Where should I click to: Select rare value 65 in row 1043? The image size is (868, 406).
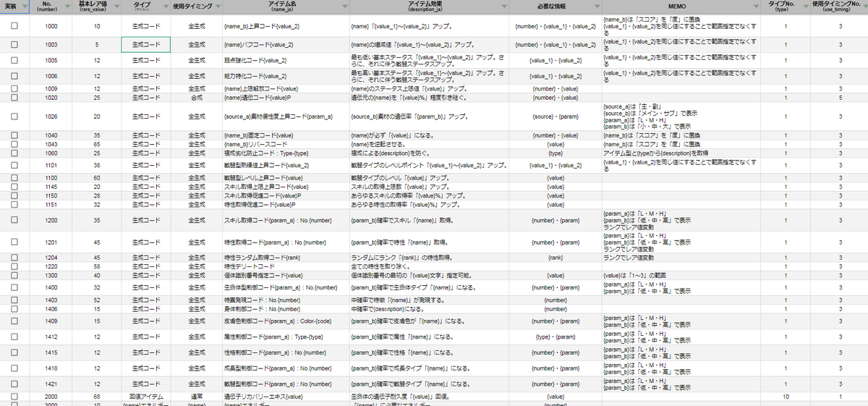point(97,144)
